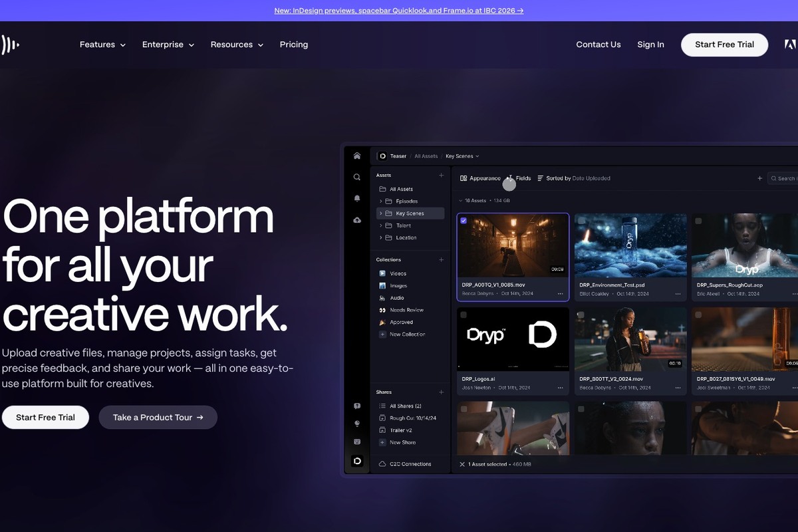Select All Assets in sidebar

click(396, 190)
